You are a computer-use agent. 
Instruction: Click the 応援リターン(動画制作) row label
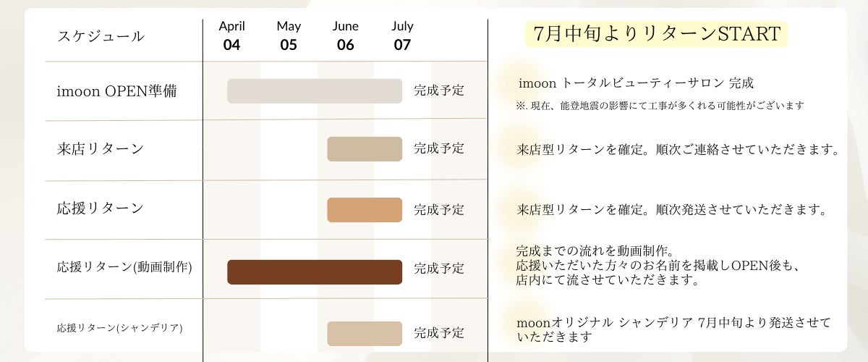(x=124, y=267)
